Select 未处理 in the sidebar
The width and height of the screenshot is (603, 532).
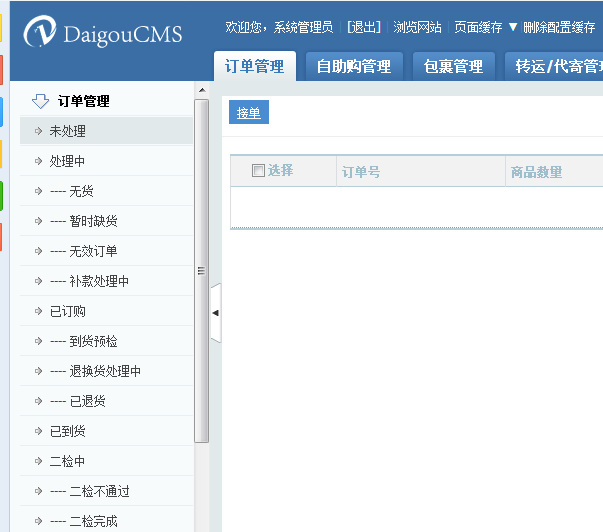pos(107,131)
